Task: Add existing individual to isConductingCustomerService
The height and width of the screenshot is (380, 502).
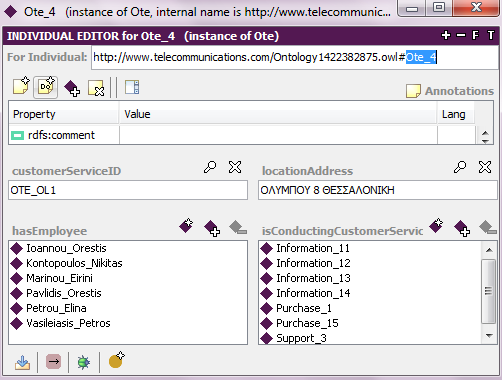Action: [x=462, y=228]
